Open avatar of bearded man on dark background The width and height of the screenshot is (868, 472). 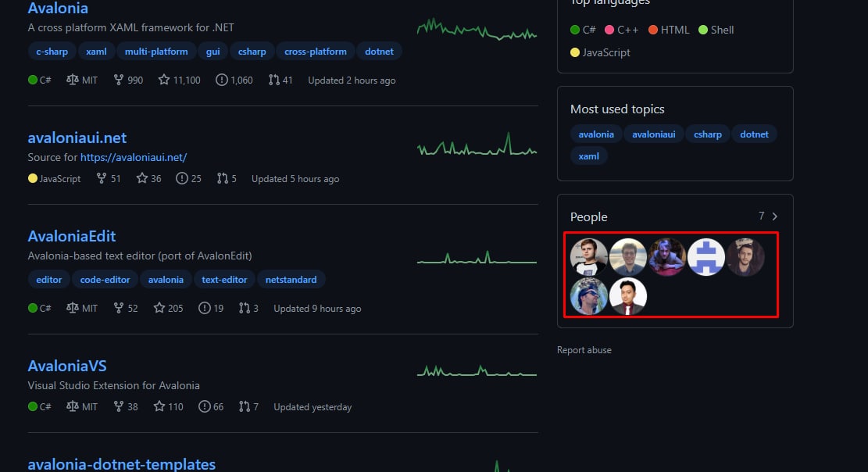[745, 257]
